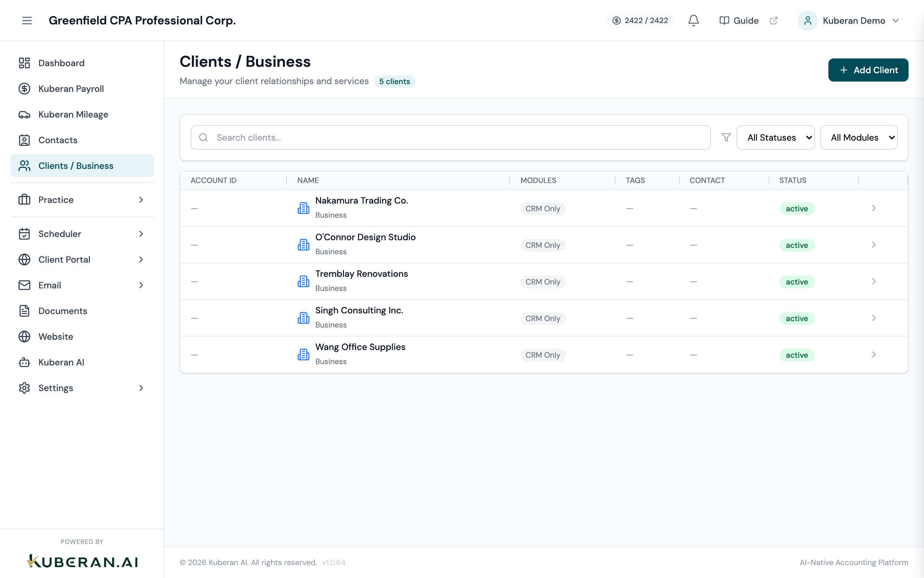Click O'Connor Design Studio building icon

coord(304,245)
